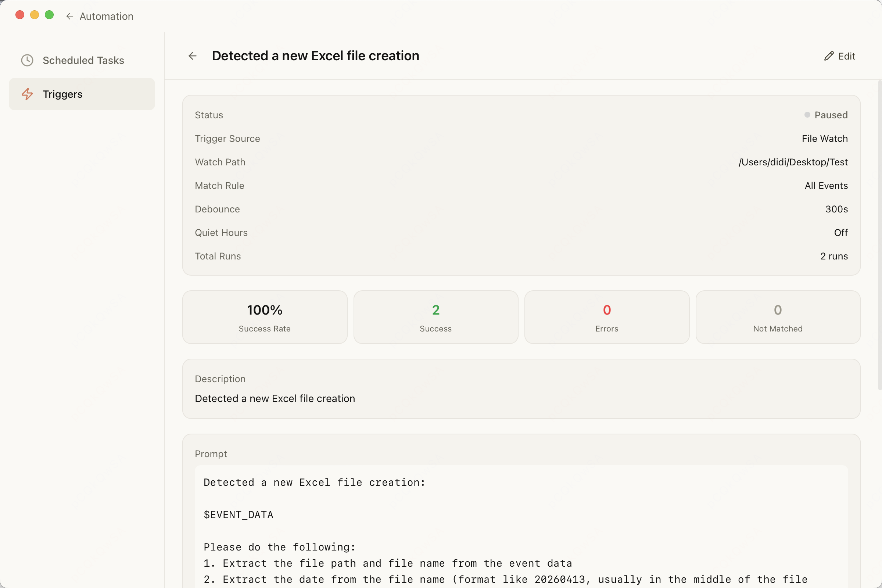Click the gray Paused status dot

pyautogui.click(x=807, y=115)
